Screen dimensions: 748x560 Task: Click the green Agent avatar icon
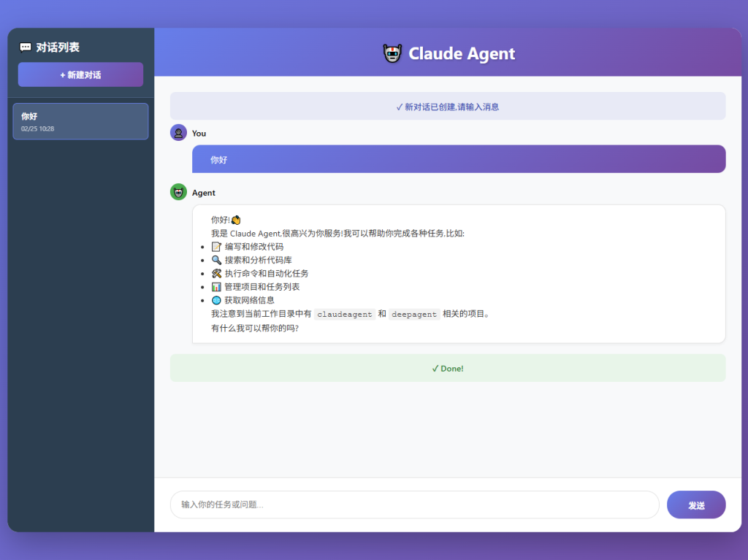(x=178, y=192)
